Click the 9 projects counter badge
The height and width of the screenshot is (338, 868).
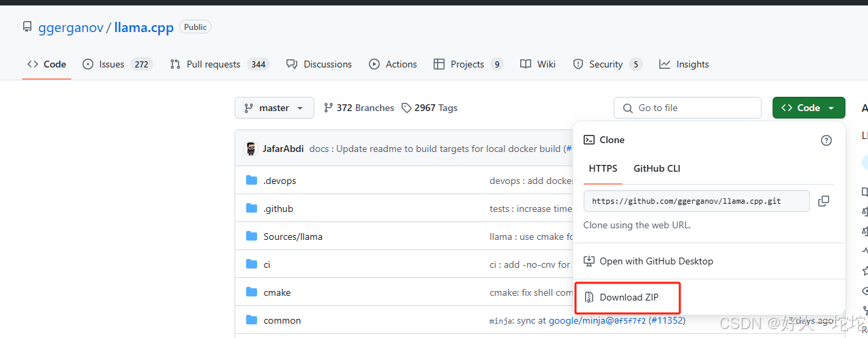click(497, 64)
